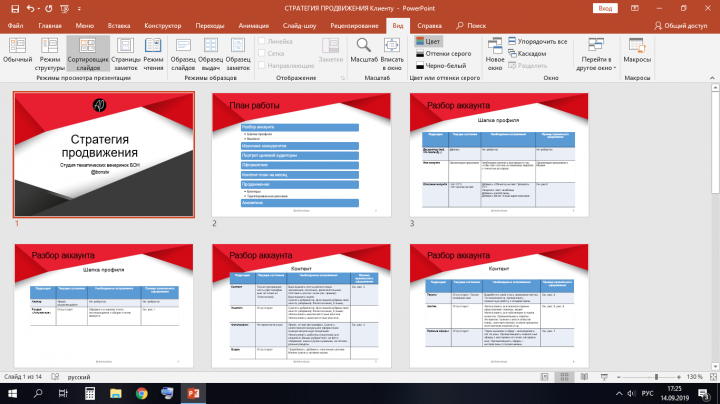Open Handout Master (Образец выдач)
The height and width of the screenshot is (404, 720).
(x=211, y=54)
